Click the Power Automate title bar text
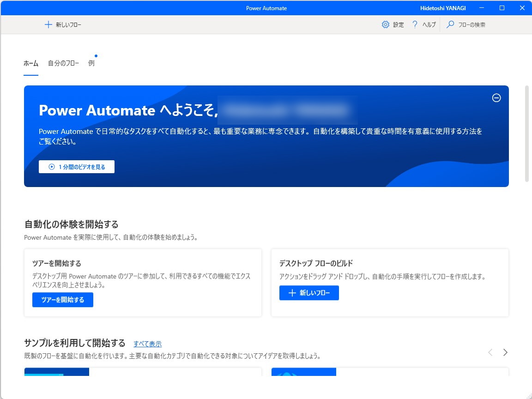 coord(266,8)
